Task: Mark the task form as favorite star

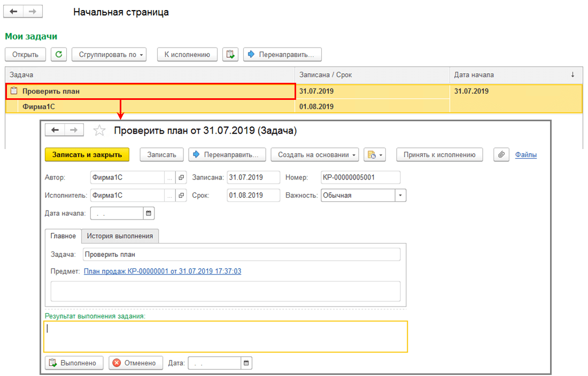Action: point(99,130)
